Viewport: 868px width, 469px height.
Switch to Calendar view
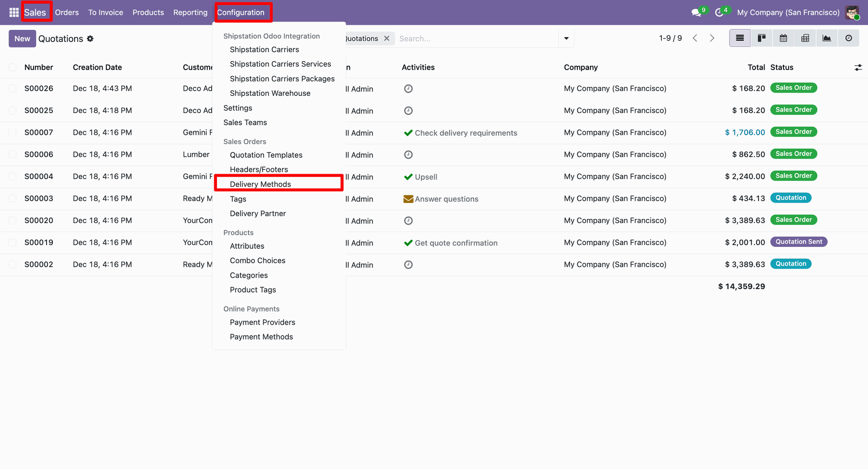click(783, 38)
